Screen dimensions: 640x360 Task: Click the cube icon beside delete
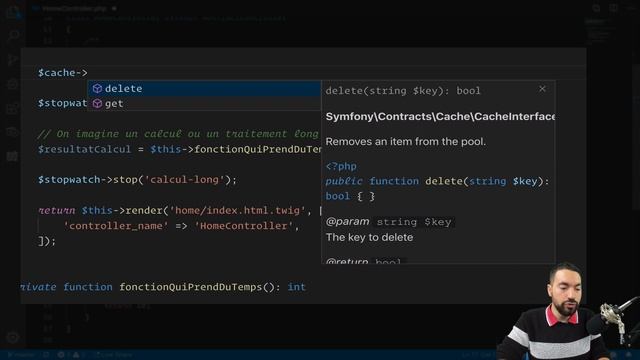97,89
